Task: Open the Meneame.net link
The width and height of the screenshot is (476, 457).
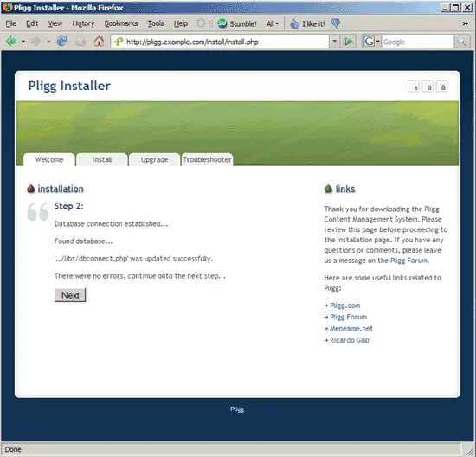Action: point(351,329)
